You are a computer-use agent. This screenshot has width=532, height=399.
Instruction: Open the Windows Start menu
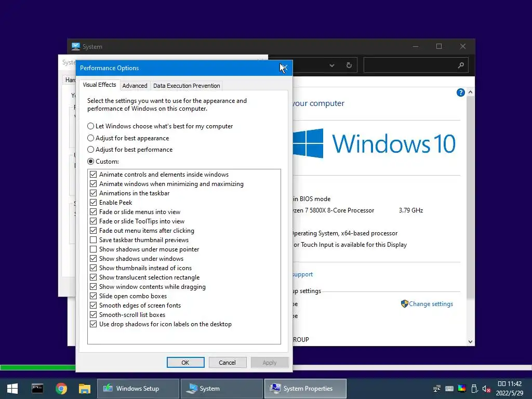(x=12, y=389)
